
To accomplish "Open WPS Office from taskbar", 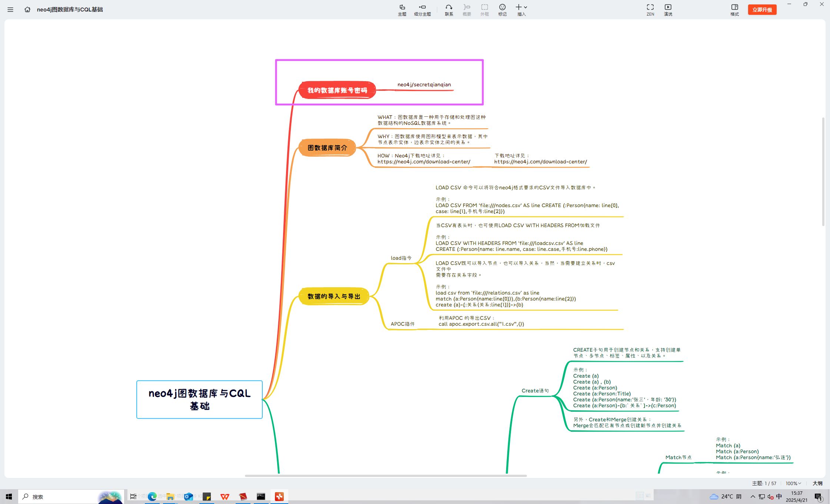I will pos(225,497).
